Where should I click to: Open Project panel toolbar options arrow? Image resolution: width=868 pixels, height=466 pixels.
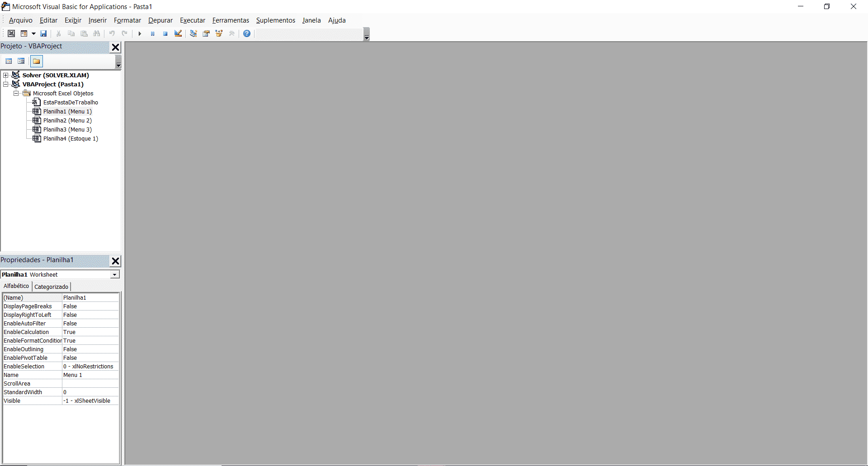click(118, 62)
